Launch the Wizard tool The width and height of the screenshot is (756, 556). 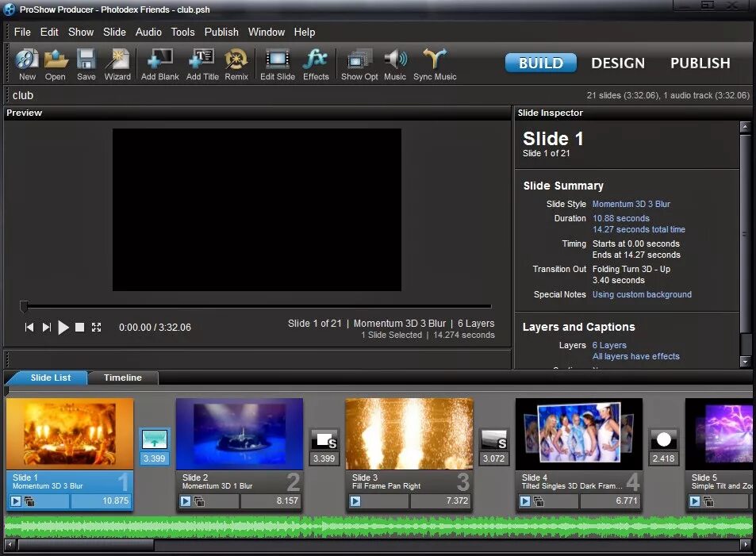point(117,64)
